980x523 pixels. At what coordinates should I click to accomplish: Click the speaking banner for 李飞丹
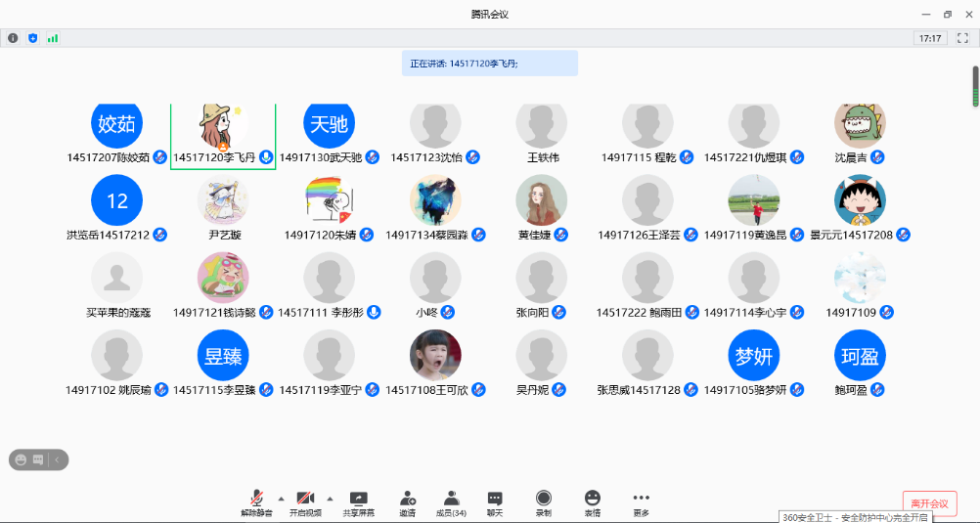click(x=489, y=64)
